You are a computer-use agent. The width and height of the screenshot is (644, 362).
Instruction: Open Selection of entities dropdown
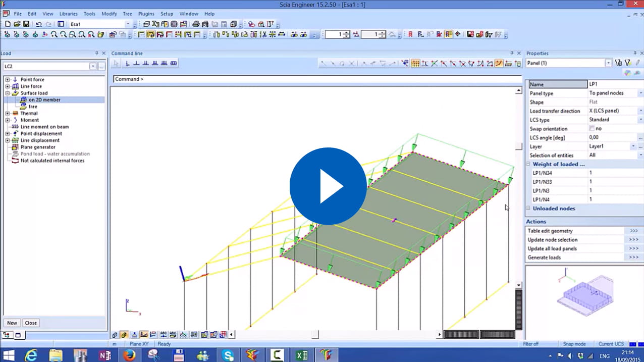640,156
